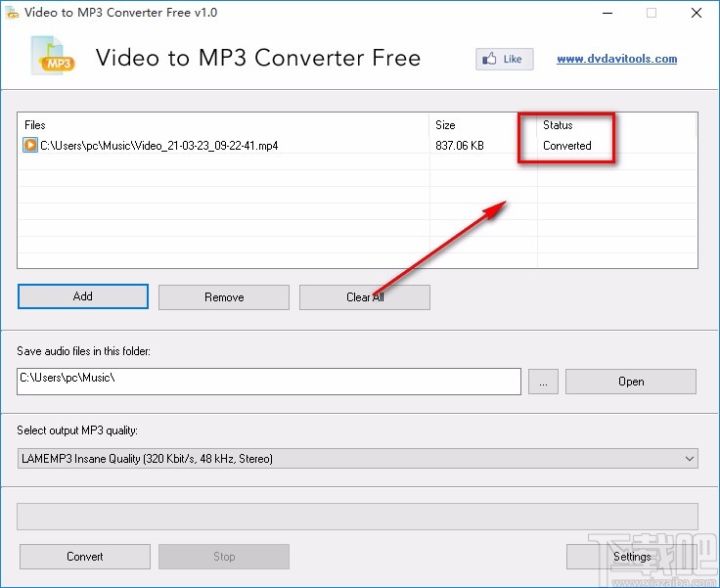Viewport: 720px width, 588px height.
Task: Click the thumbs-up Like button
Action: tap(504, 59)
